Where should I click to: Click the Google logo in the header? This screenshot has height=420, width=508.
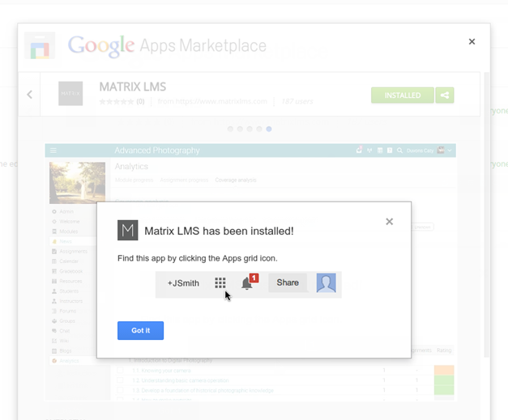coord(101,46)
